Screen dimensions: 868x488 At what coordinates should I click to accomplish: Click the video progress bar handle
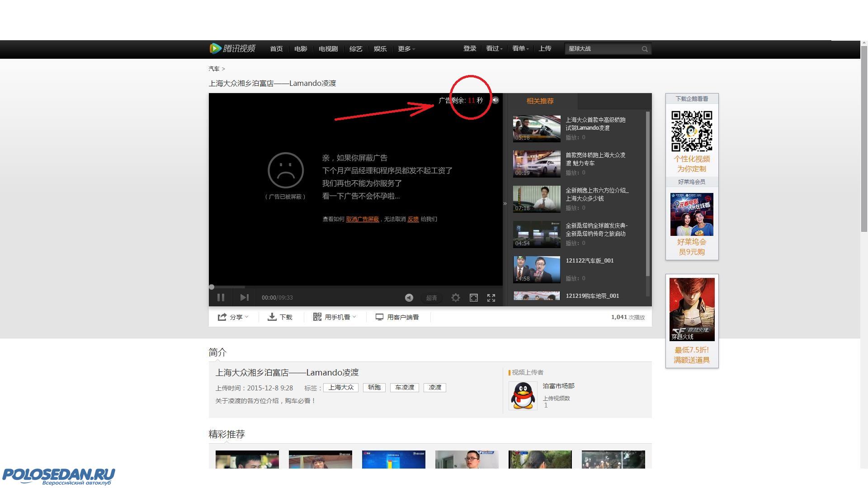tap(212, 287)
